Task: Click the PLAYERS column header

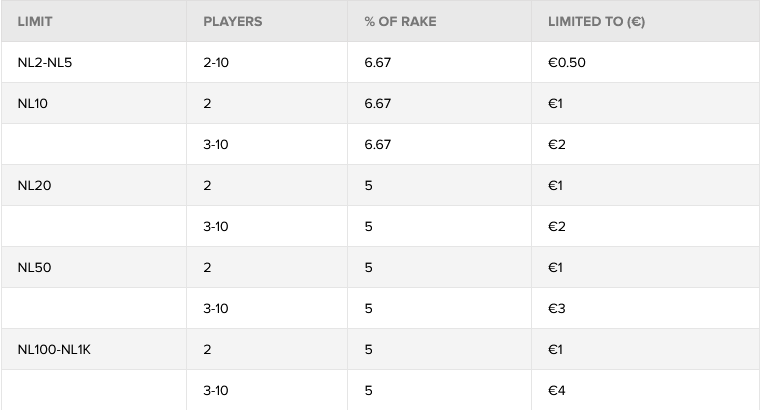Action: [x=232, y=21]
